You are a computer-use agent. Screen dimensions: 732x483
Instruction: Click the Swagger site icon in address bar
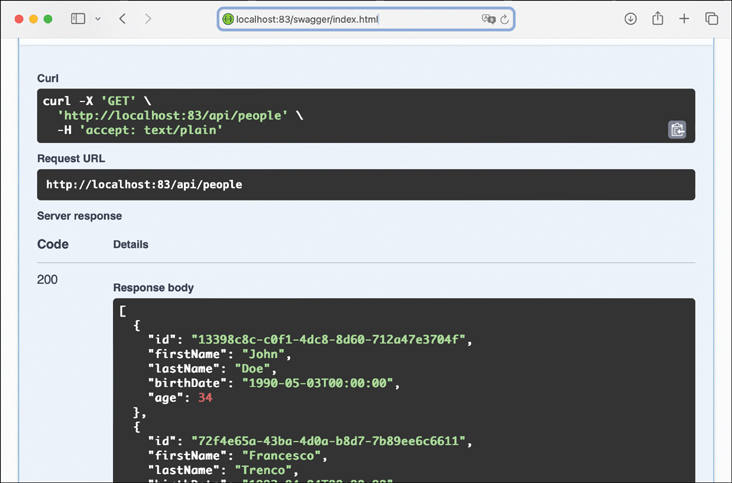tap(228, 19)
